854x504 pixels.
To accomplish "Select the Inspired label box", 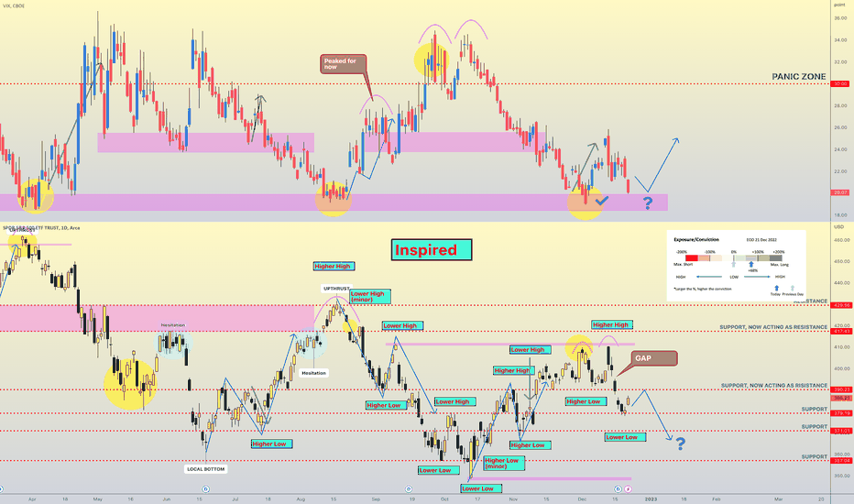I will click(x=432, y=250).
